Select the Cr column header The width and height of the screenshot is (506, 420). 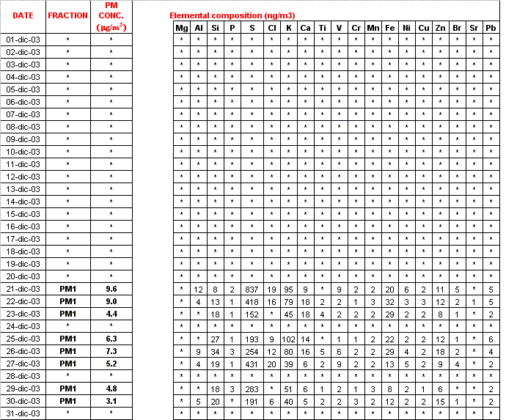pyautogui.click(x=356, y=28)
